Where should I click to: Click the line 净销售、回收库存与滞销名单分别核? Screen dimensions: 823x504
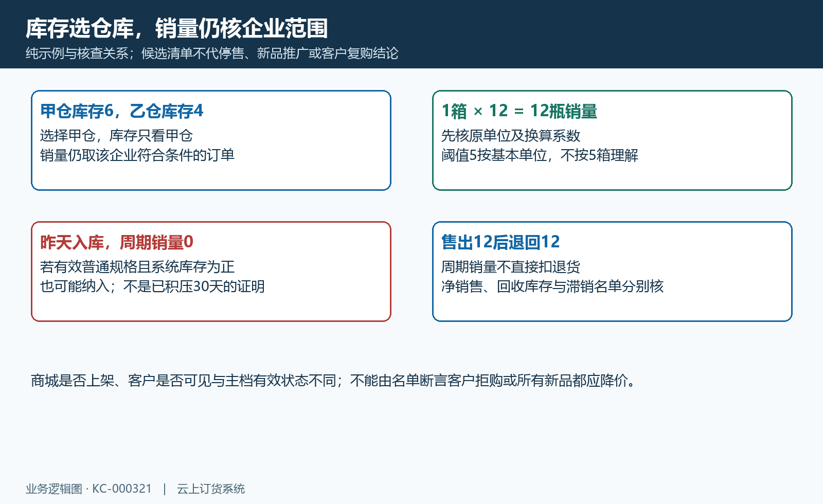coord(552,286)
